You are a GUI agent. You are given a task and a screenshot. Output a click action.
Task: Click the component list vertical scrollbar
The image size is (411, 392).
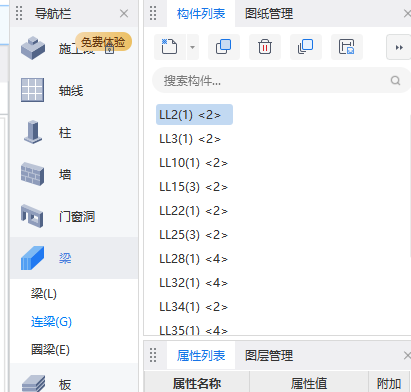pyautogui.click(x=410, y=186)
